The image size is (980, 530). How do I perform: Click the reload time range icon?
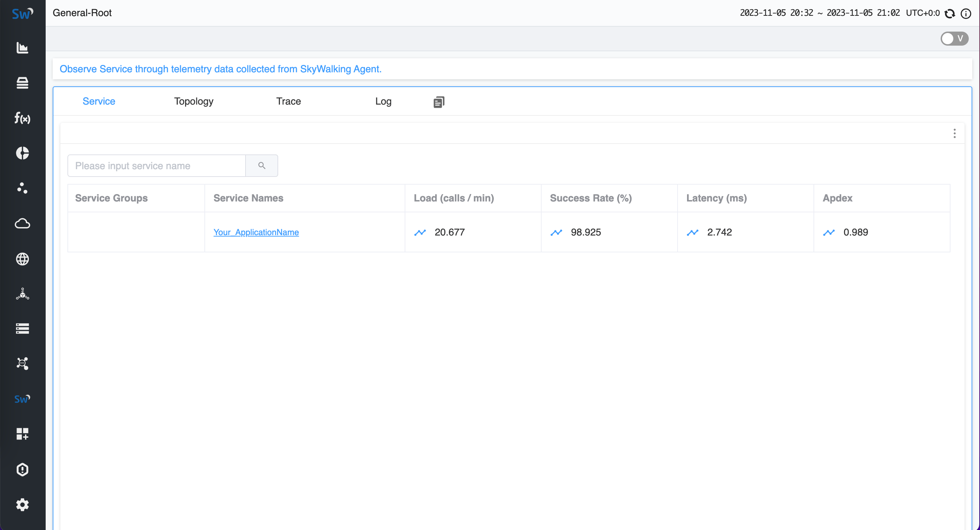950,14
